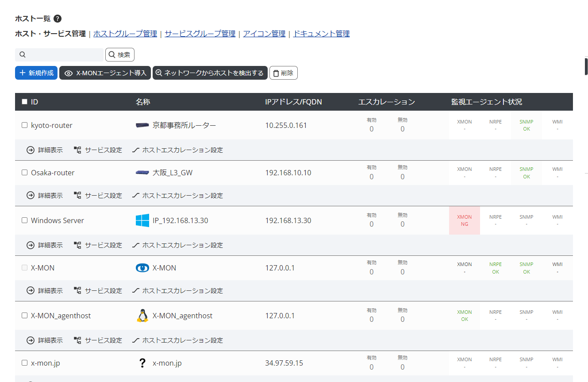
Task: Click the host name IP_192.168.13.30
Action: pyautogui.click(x=180, y=220)
